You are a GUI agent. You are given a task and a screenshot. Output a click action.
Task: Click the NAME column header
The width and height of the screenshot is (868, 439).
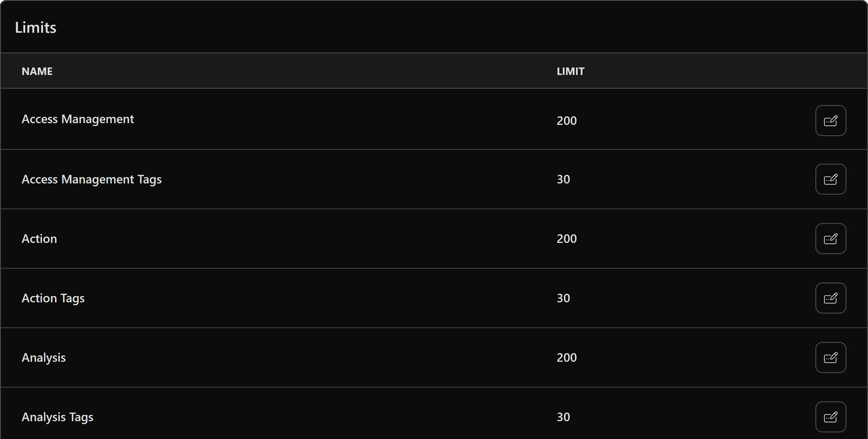37,71
